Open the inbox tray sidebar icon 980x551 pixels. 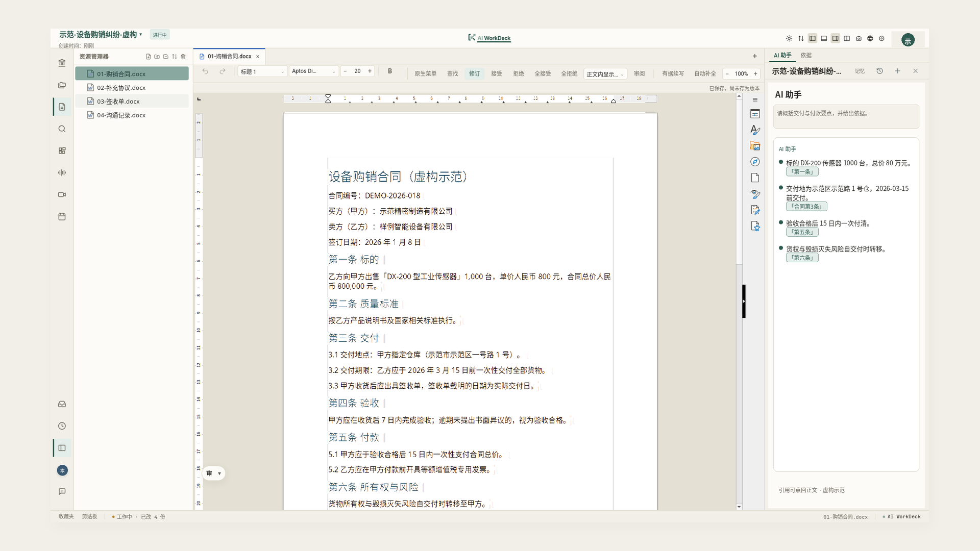point(62,404)
